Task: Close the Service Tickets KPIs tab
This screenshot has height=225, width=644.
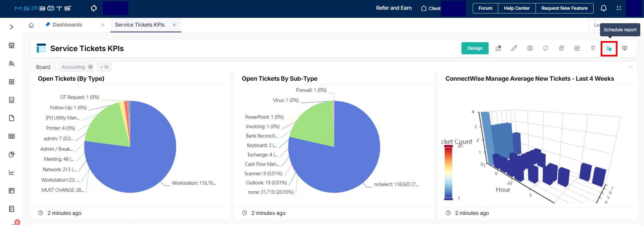Action: pos(174,25)
